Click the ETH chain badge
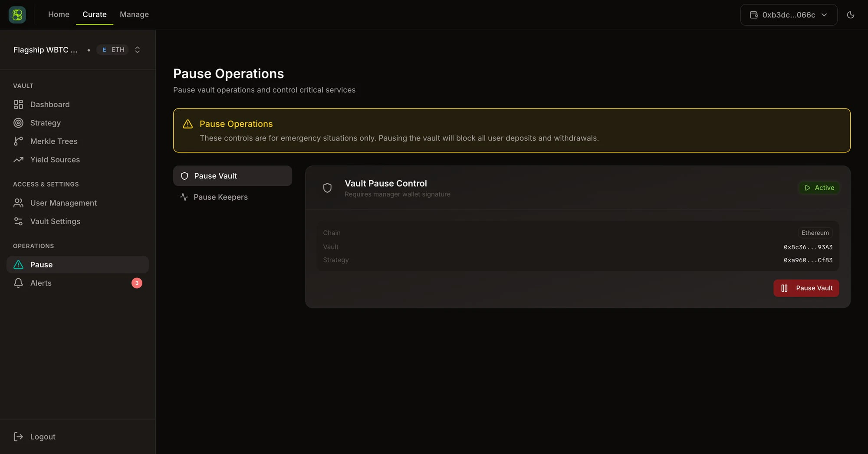This screenshot has height=454, width=868. (x=113, y=50)
